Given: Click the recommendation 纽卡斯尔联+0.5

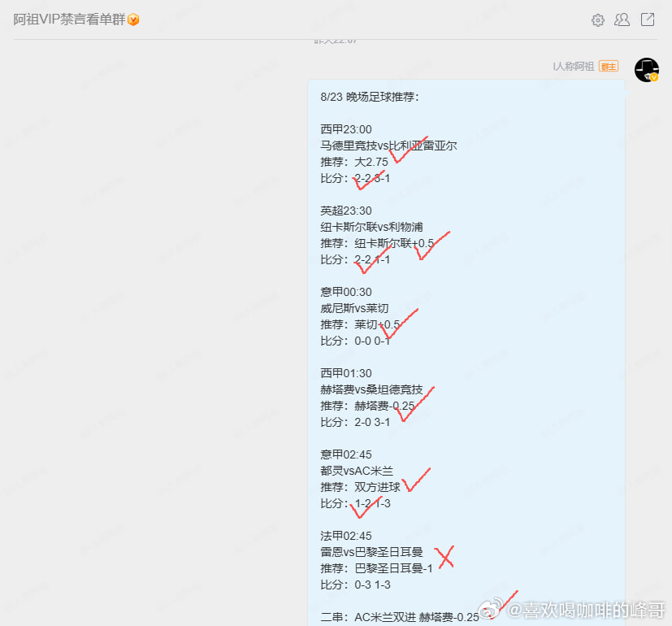Looking at the screenshot, I should point(394,244).
